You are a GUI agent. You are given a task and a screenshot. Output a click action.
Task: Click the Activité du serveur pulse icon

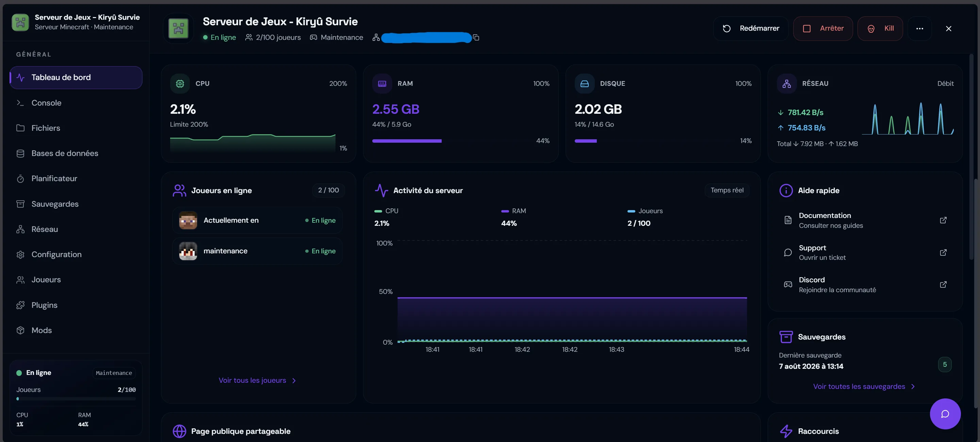point(381,190)
